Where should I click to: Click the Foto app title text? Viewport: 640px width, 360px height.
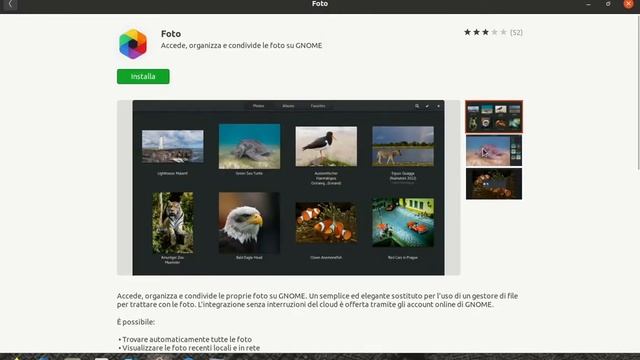(171, 34)
